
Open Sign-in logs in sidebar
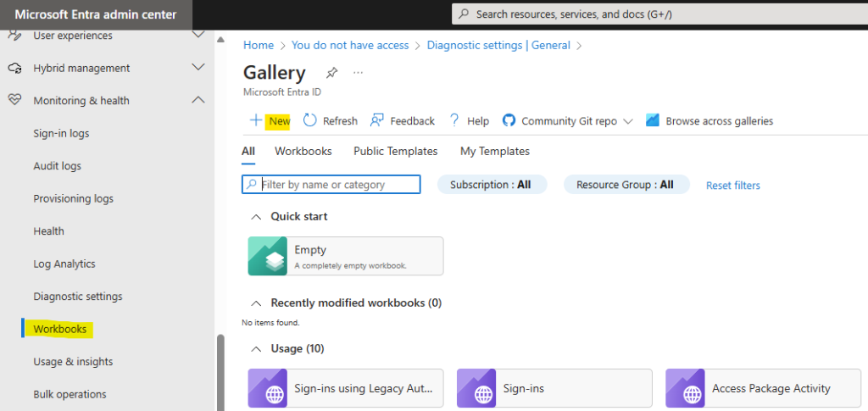pyautogui.click(x=61, y=133)
